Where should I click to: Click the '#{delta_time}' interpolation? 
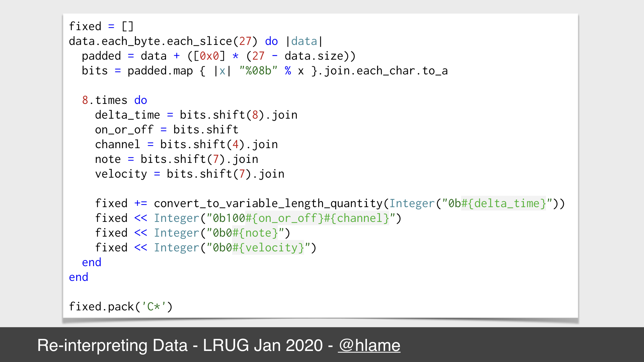click(504, 203)
